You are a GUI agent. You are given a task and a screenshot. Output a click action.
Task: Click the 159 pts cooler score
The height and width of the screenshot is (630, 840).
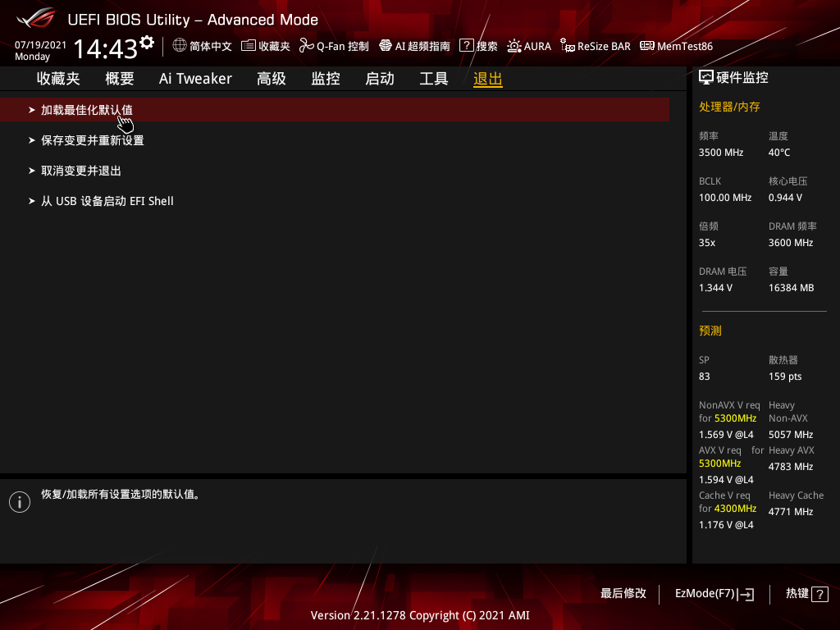pos(785,377)
